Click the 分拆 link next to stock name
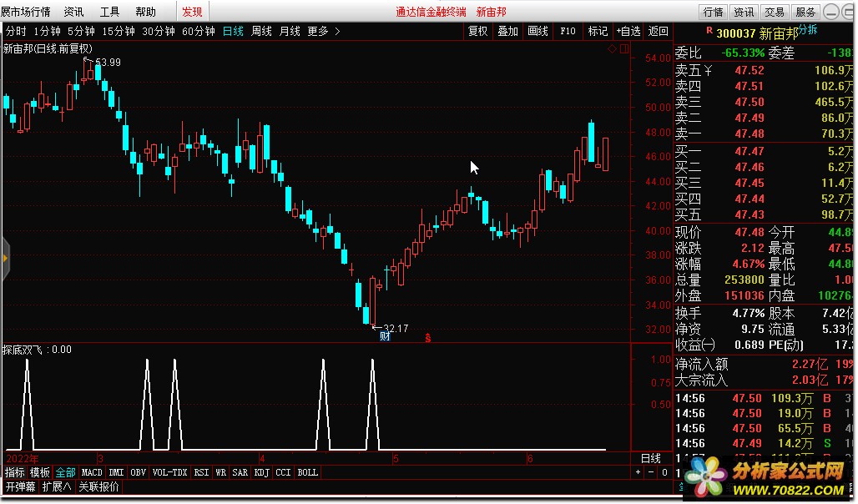Image resolution: width=858 pixels, height=504 pixels. [x=808, y=29]
